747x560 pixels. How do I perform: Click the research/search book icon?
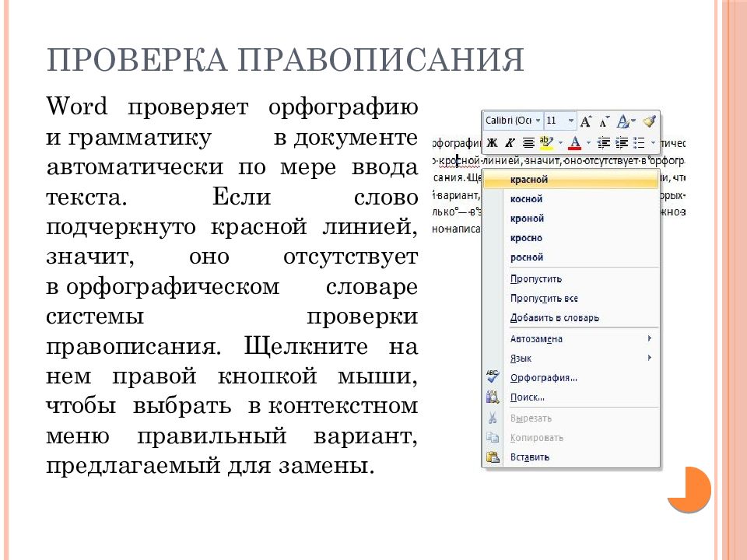pyautogui.click(x=493, y=397)
